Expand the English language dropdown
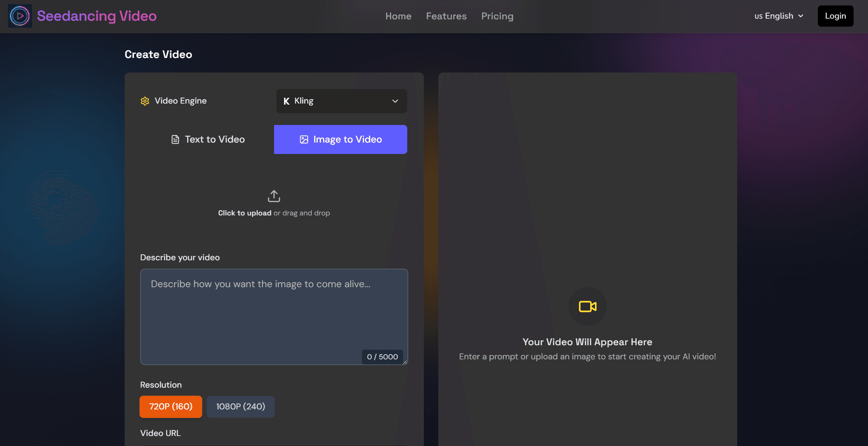868x446 pixels. pos(779,16)
